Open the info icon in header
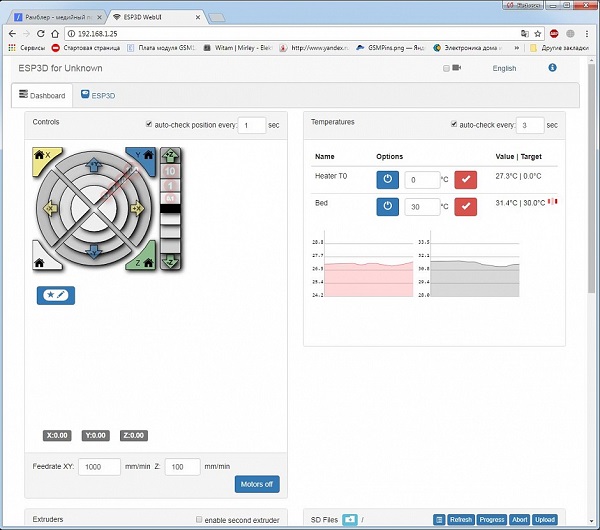 pyautogui.click(x=552, y=68)
